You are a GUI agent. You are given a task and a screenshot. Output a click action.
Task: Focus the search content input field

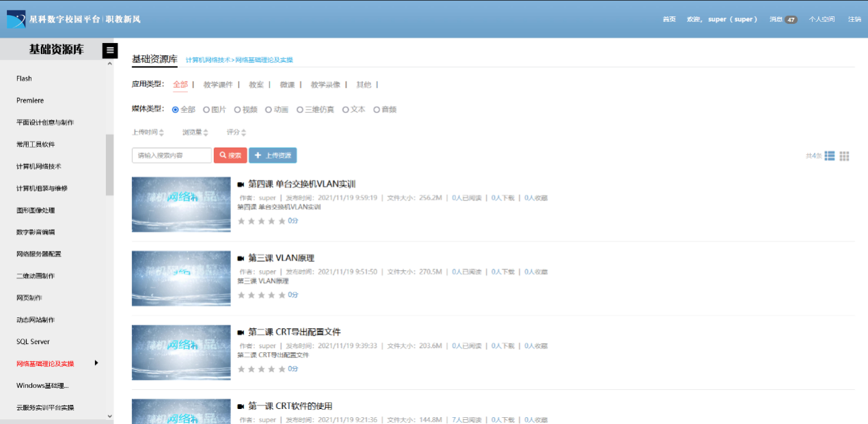pos(172,155)
